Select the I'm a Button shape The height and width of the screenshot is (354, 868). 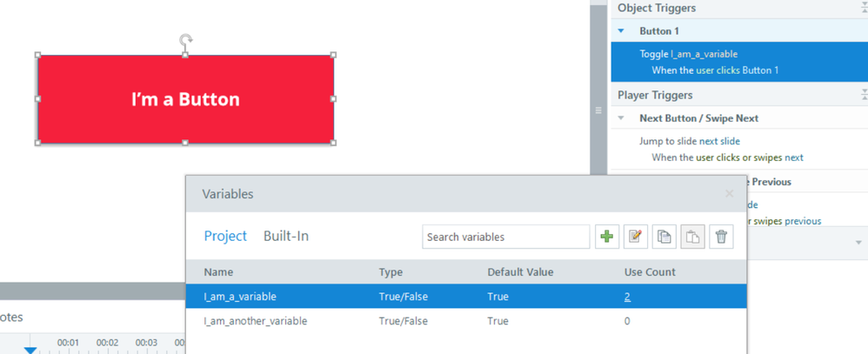tap(185, 99)
